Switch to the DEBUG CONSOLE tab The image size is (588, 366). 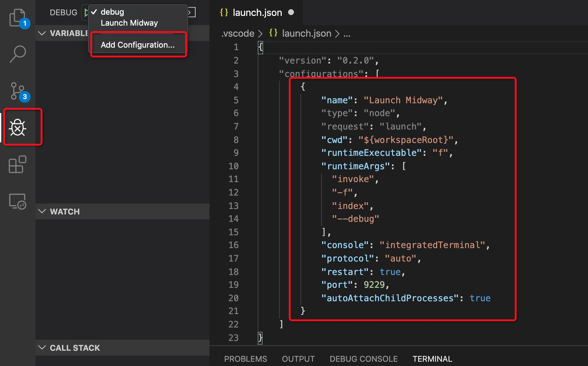[x=364, y=359]
